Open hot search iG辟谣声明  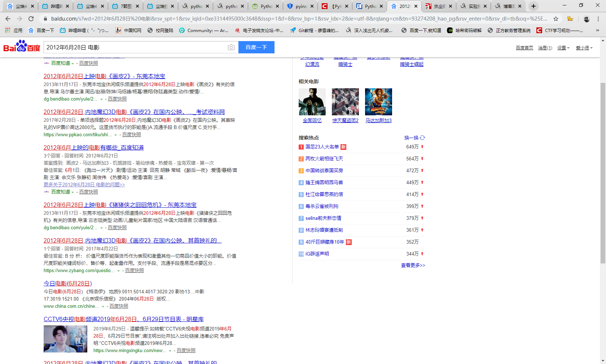317,254
